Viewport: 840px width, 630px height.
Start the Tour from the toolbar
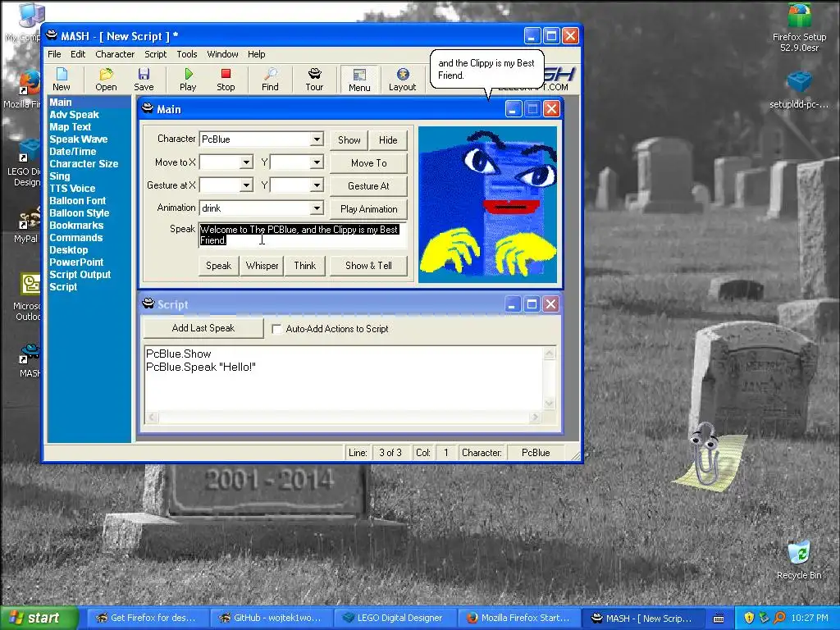coord(314,80)
